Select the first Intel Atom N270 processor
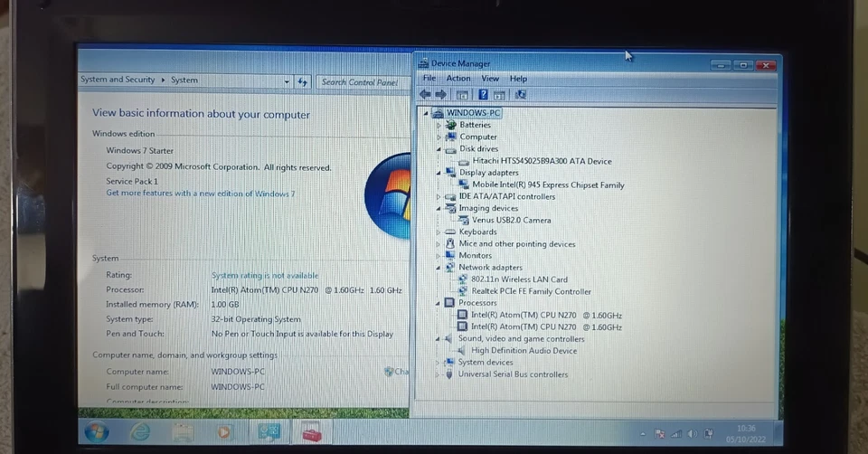Screen dimensions: 868x454 pos(546,315)
